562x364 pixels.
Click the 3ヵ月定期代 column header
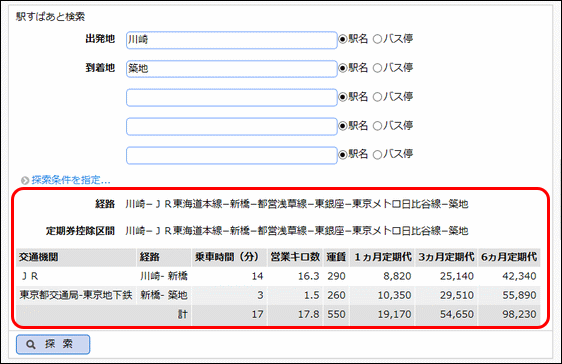[x=446, y=257]
